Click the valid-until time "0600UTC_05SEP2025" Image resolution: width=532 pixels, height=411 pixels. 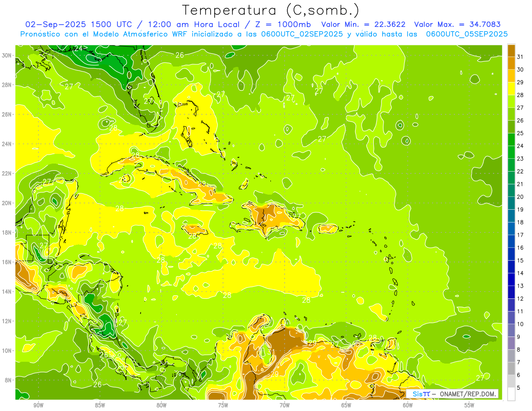point(467,34)
